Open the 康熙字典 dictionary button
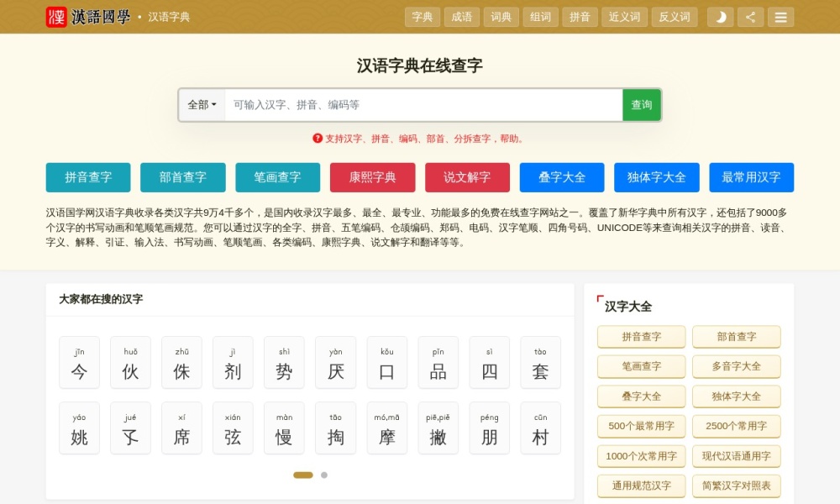The width and height of the screenshot is (840, 504). tap(373, 177)
